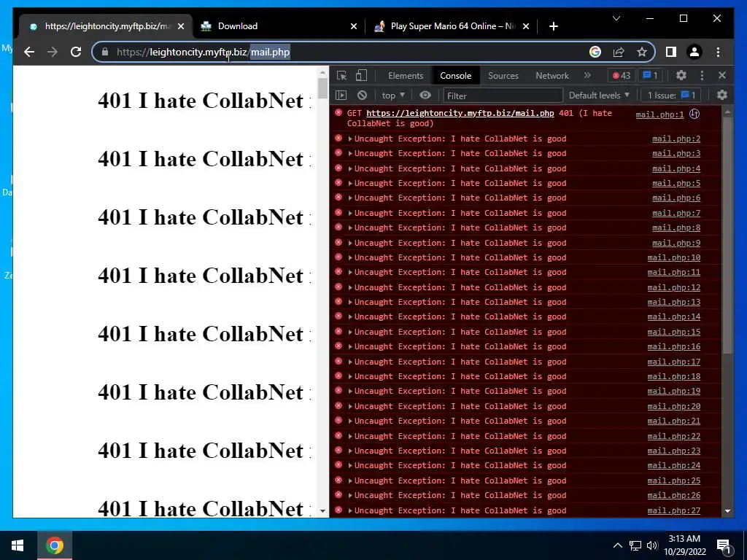Open Console settings gear
Viewport: 747px width, 560px height.
pyautogui.click(x=722, y=96)
